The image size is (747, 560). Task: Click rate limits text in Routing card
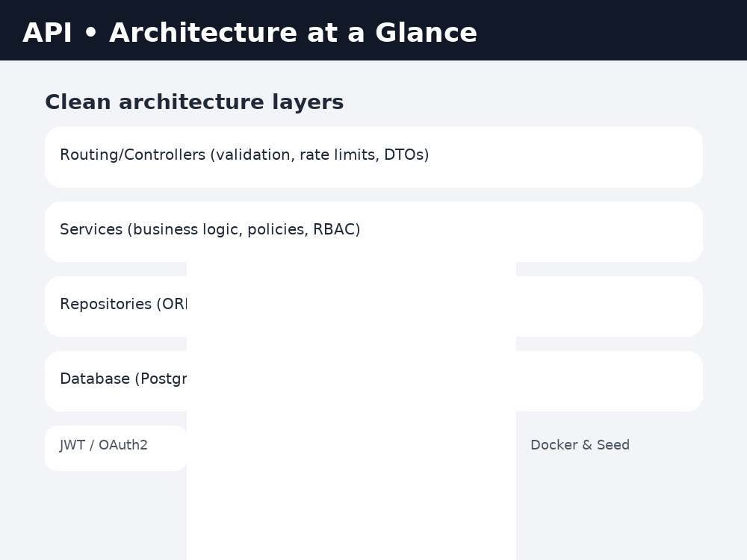(339, 155)
